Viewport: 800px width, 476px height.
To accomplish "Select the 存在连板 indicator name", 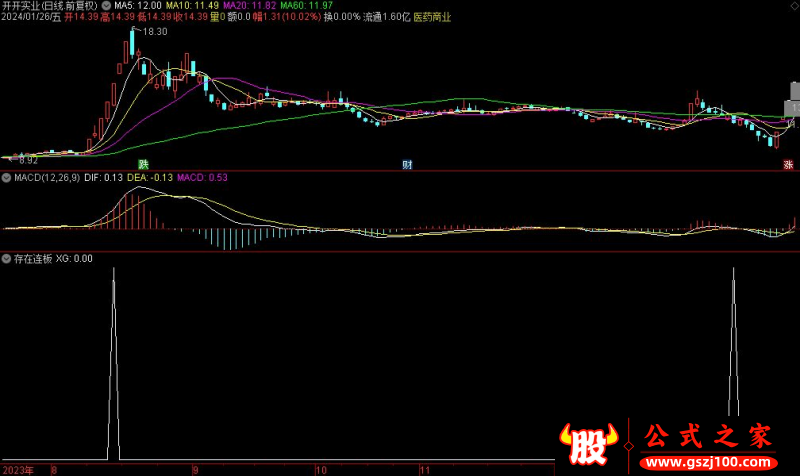I will click(x=32, y=258).
